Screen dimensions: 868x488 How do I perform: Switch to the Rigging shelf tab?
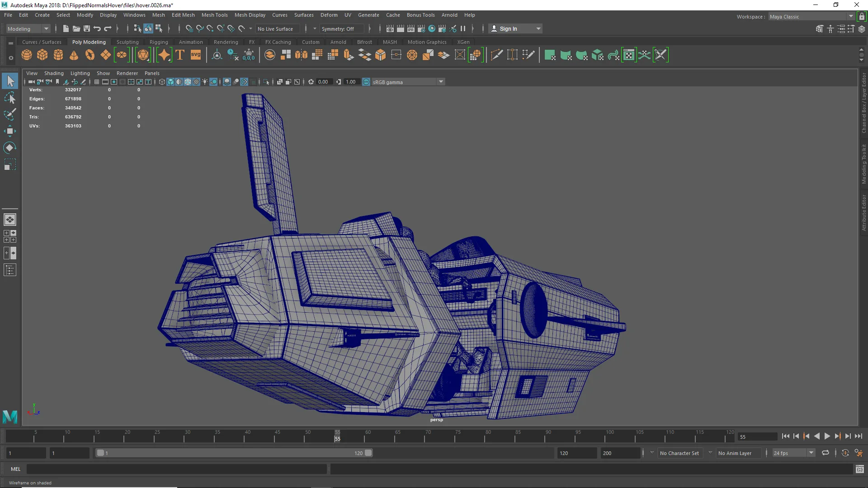[159, 42]
